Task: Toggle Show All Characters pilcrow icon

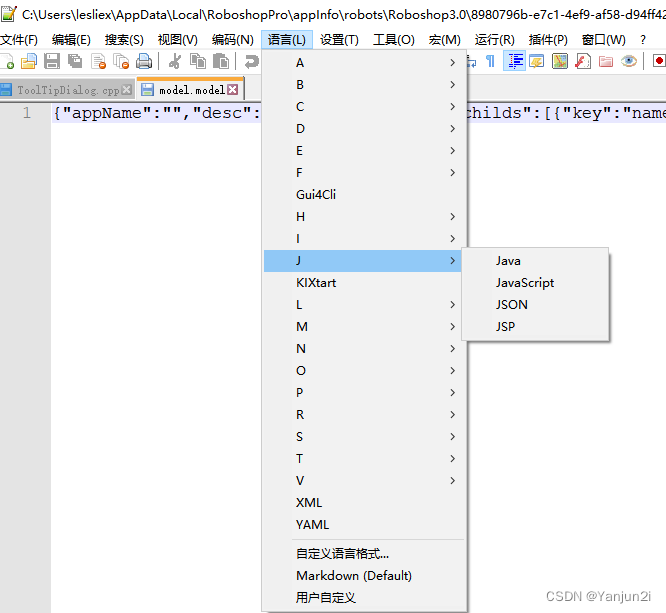Action: (491, 61)
